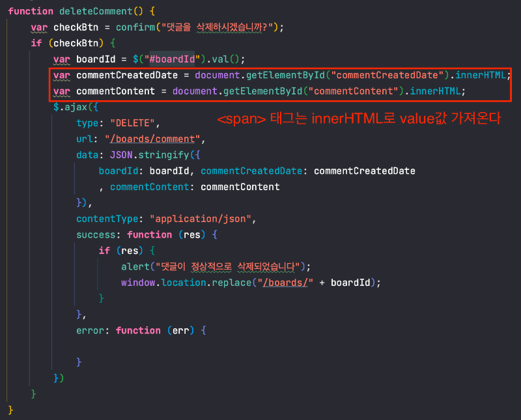The height and width of the screenshot is (420, 521).
Task: Click the deleteComment function name
Action: click(x=96, y=11)
